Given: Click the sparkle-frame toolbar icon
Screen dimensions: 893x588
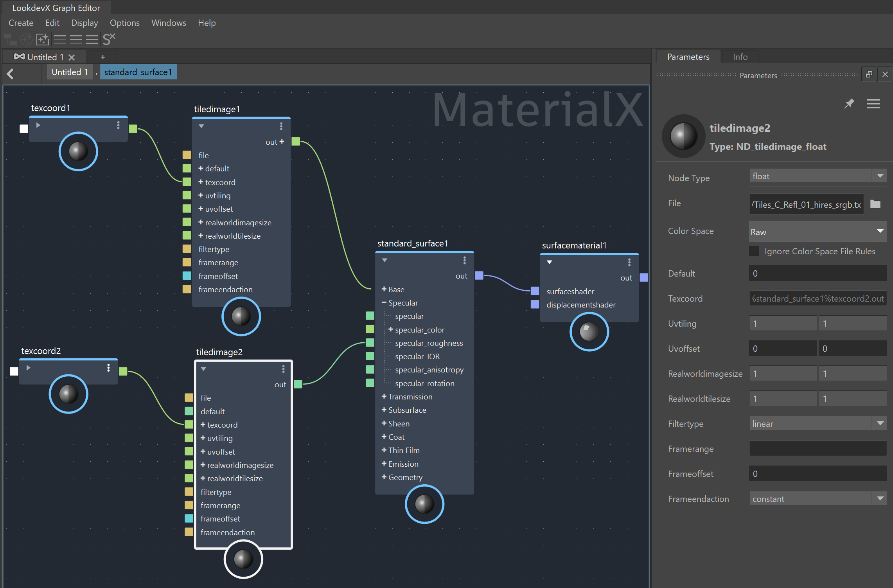Looking at the screenshot, I should coord(43,39).
